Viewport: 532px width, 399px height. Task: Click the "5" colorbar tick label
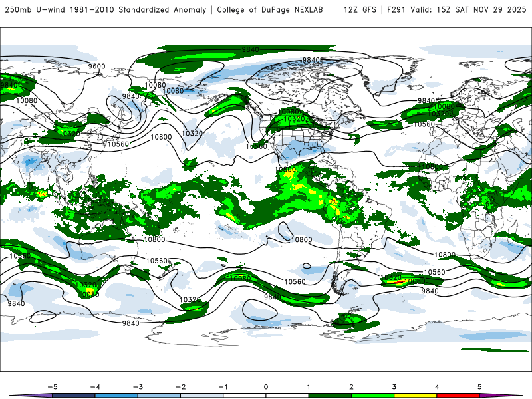(479, 387)
